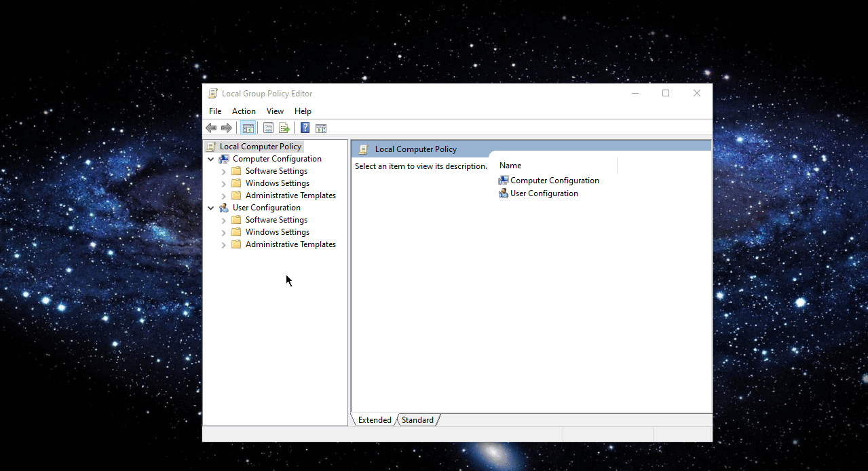Open the File menu
This screenshot has width=868, height=471.
coord(215,111)
